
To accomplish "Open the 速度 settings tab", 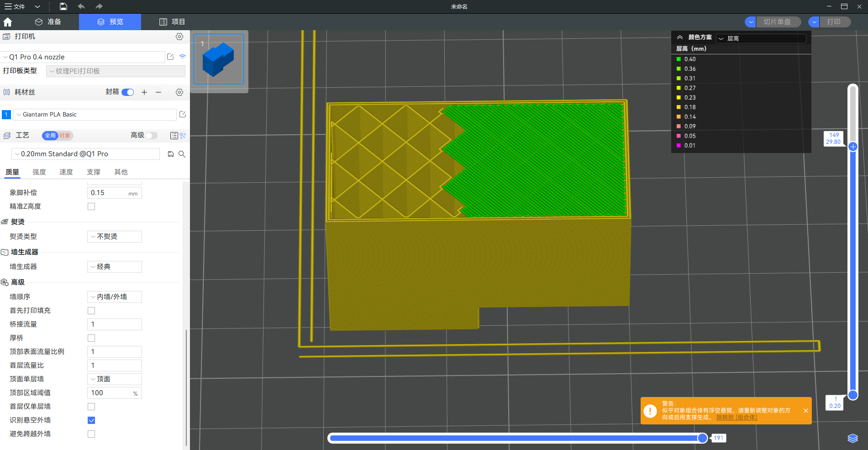I will [x=66, y=172].
